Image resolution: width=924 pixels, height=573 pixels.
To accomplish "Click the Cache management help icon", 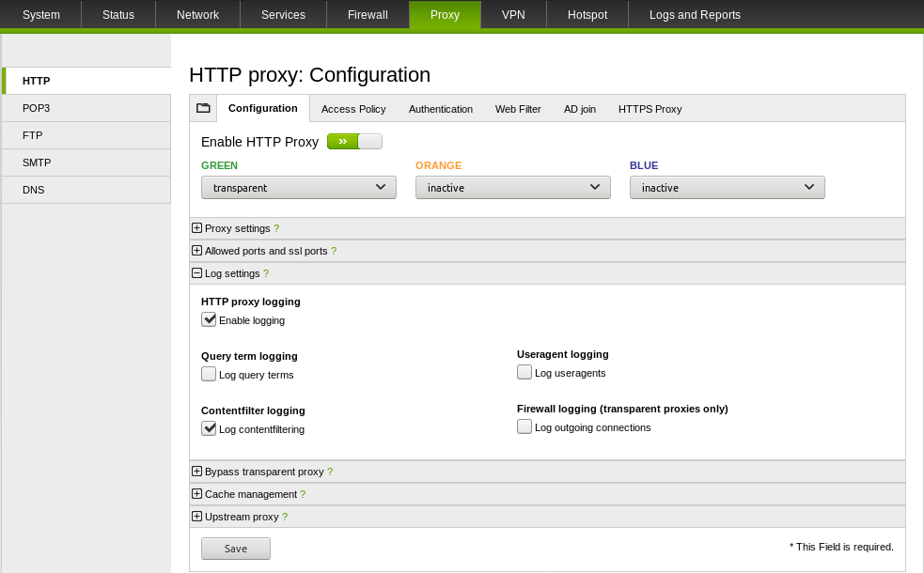I will click(303, 494).
